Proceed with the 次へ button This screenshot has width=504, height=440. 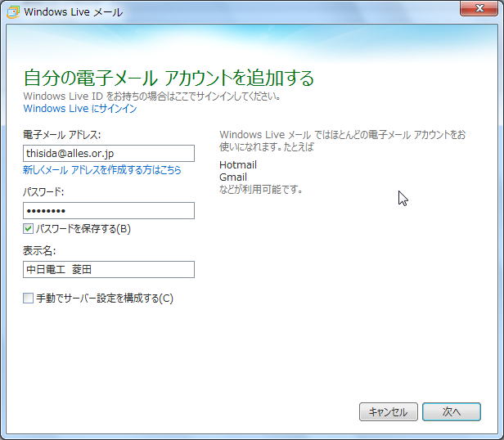coord(452,411)
